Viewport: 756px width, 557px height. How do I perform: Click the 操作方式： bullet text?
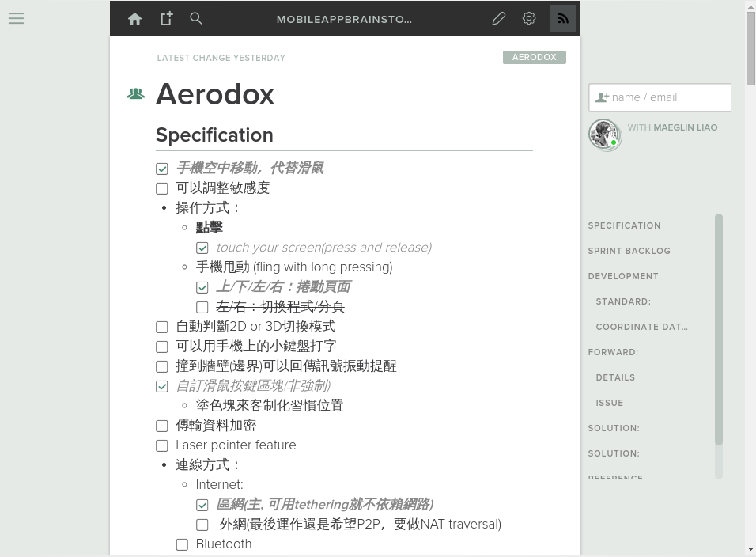(208, 208)
